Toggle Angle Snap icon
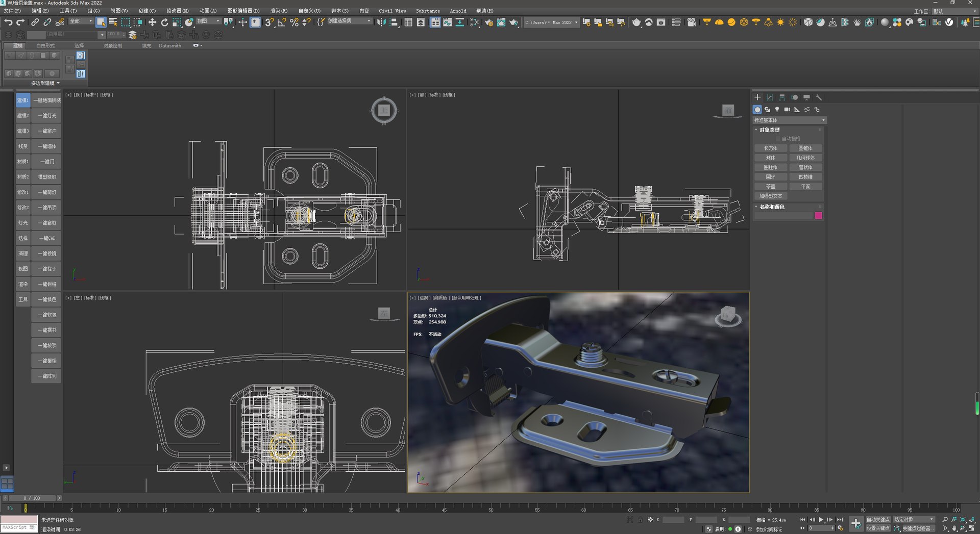The image size is (980, 534). pos(281,22)
